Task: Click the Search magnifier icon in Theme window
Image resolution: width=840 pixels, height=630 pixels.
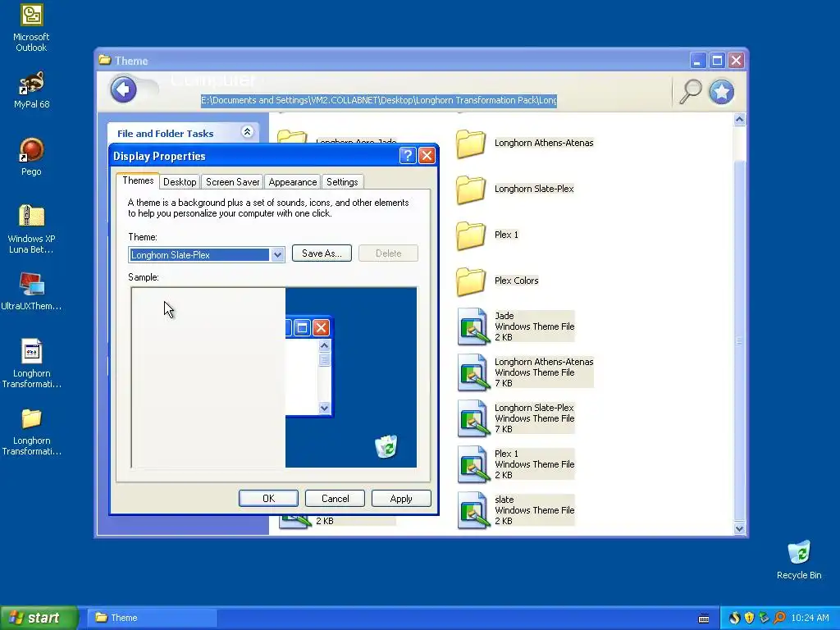Action: 691,91
